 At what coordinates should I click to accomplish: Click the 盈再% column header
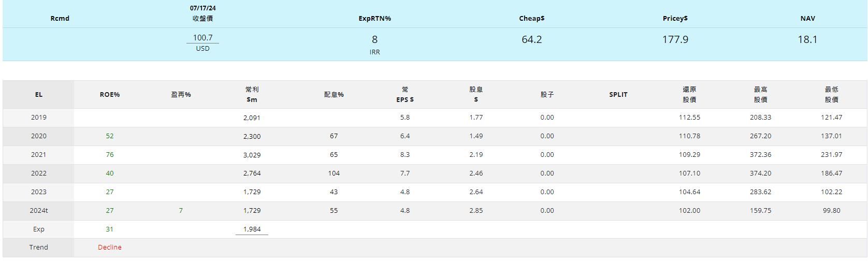pyautogui.click(x=181, y=95)
